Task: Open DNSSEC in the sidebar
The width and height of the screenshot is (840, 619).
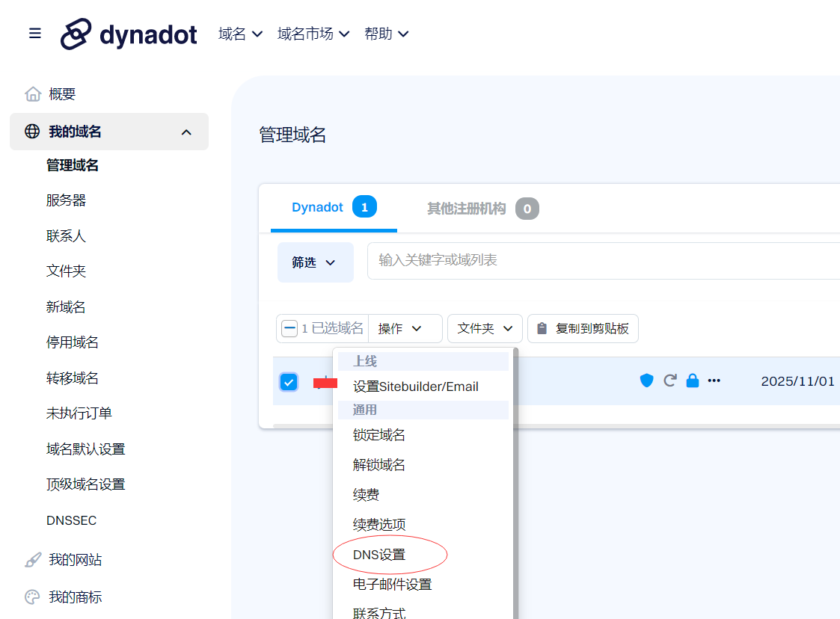Action: pyautogui.click(x=71, y=520)
